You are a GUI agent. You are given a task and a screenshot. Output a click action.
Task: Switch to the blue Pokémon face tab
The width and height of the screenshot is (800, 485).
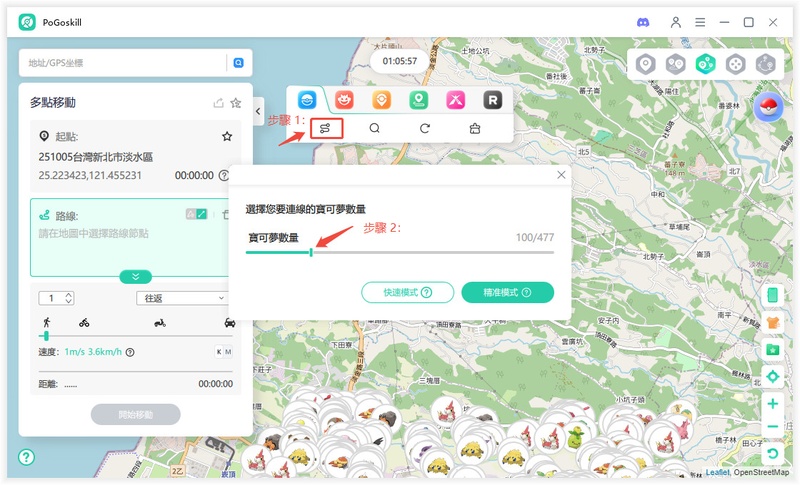click(308, 99)
